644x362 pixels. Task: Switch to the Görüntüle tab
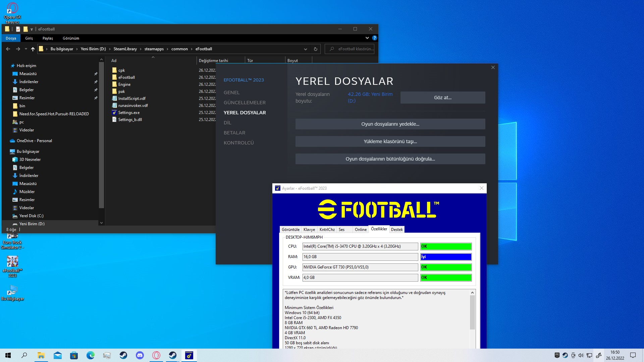pos(290,230)
